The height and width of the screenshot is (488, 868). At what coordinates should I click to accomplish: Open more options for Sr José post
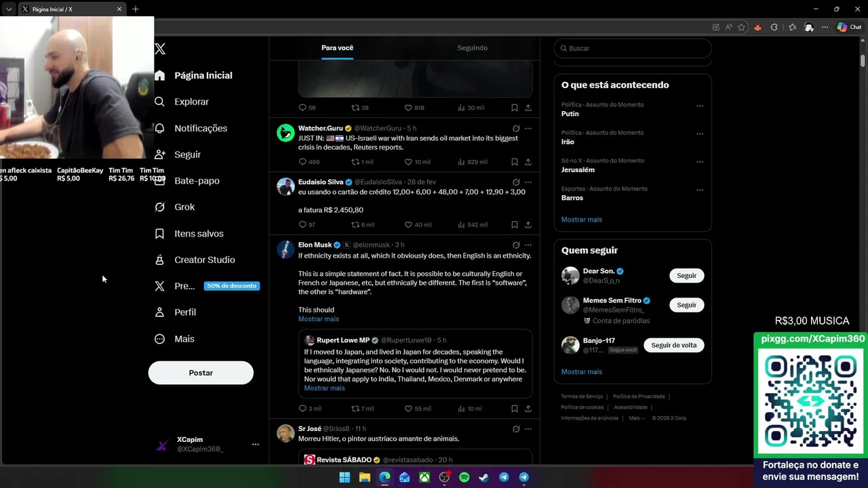tap(528, 429)
